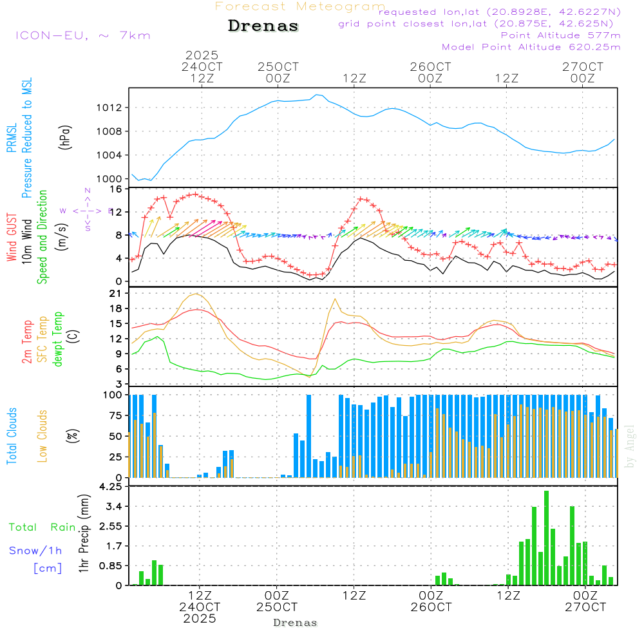This screenshot has width=644, height=644.
Task: Click the ICON-EU ~7km model label
Action: pyautogui.click(x=82, y=35)
